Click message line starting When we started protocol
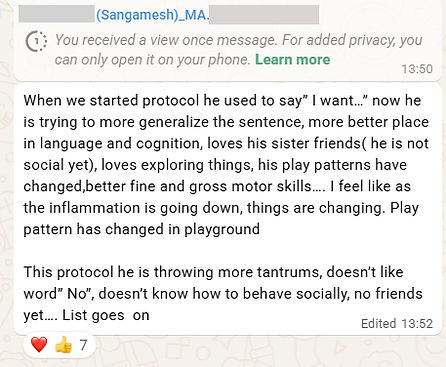This screenshot has width=446, height=367. coord(222,101)
